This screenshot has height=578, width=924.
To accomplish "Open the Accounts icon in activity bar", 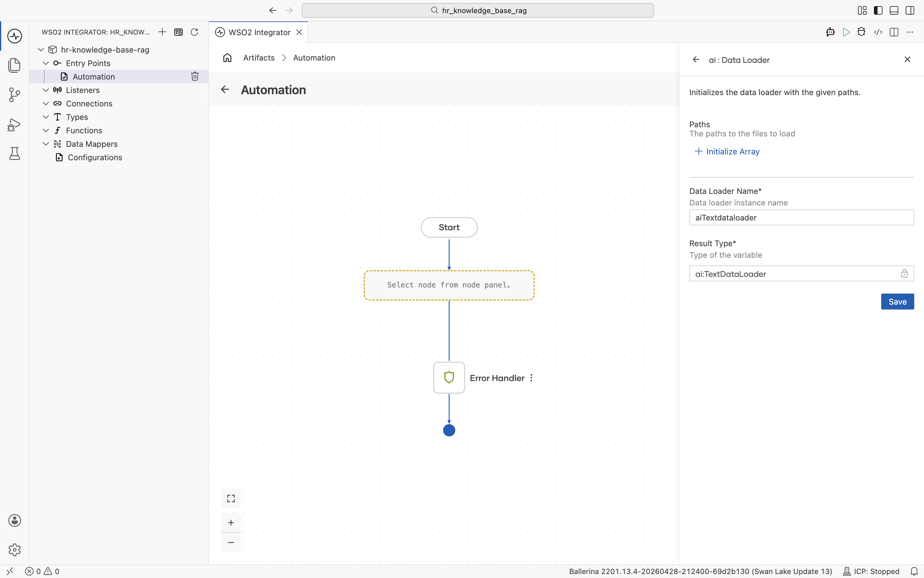I will point(14,520).
